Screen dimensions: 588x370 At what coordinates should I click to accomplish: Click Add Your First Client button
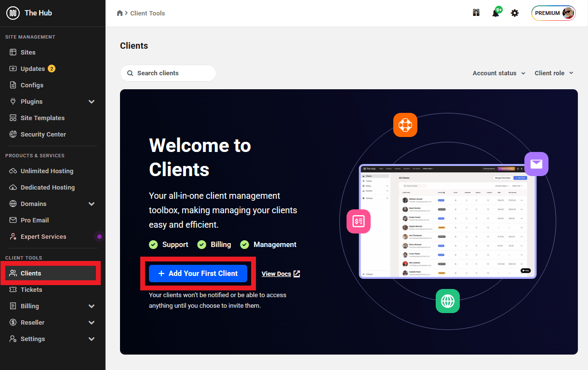[x=198, y=274]
